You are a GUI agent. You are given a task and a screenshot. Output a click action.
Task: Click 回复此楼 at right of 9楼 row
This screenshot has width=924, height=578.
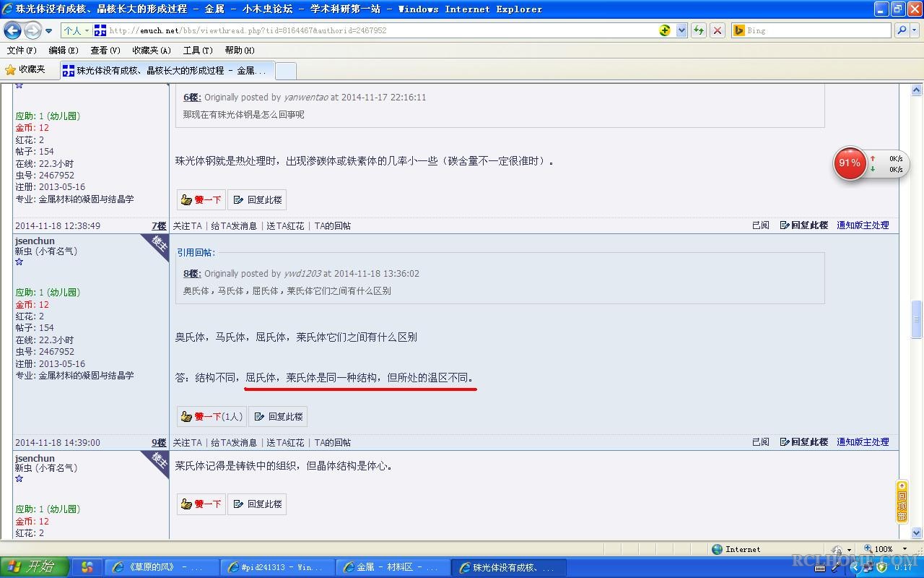[804, 442]
